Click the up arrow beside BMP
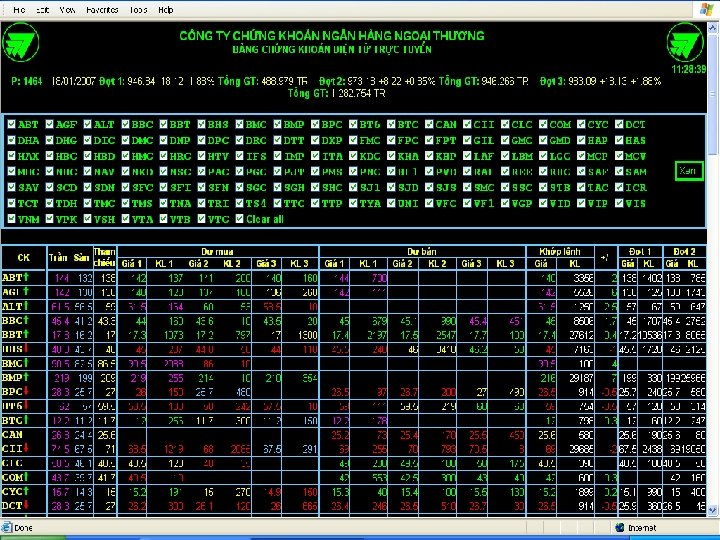The height and width of the screenshot is (540, 720). 26,377
